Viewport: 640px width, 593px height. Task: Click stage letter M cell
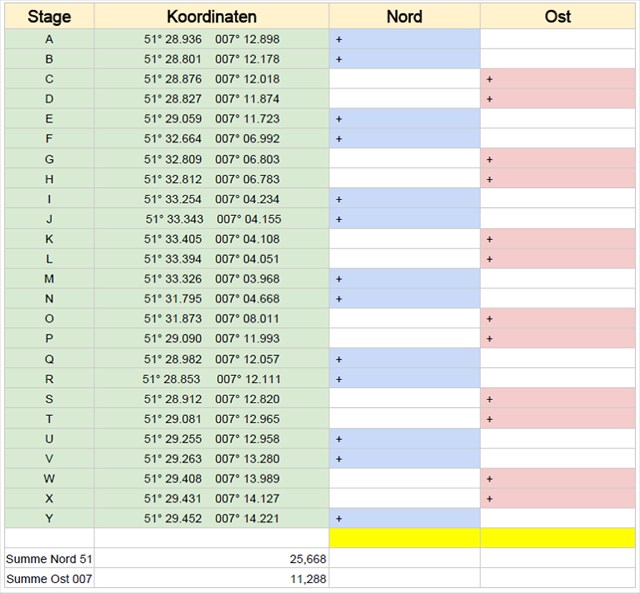click(49, 279)
